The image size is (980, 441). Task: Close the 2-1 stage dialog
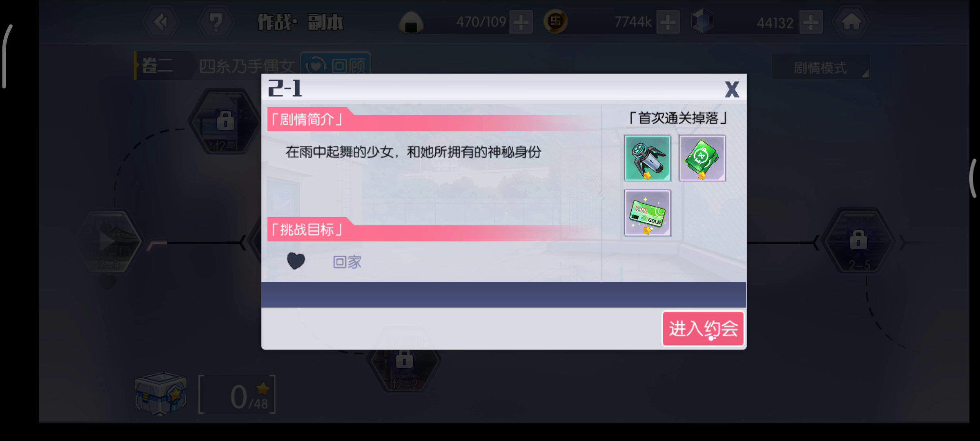(732, 89)
